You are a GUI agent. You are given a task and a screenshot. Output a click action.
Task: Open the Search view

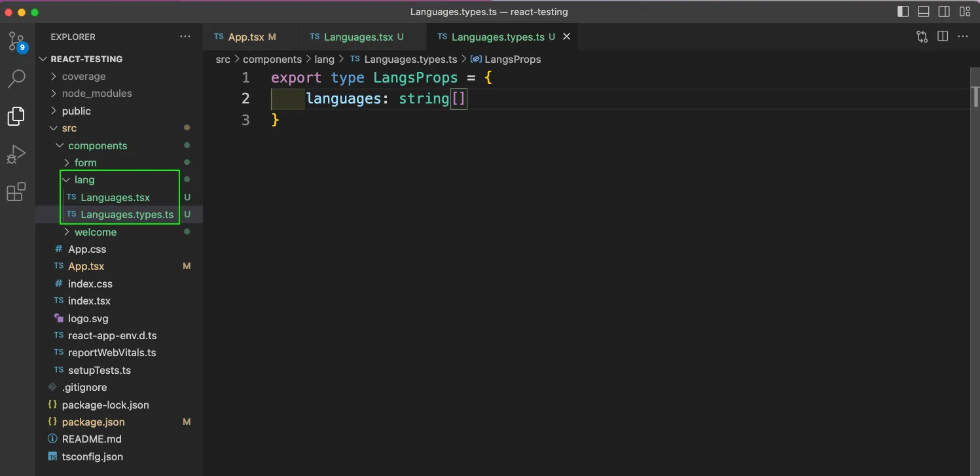pyautogui.click(x=16, y=79)
